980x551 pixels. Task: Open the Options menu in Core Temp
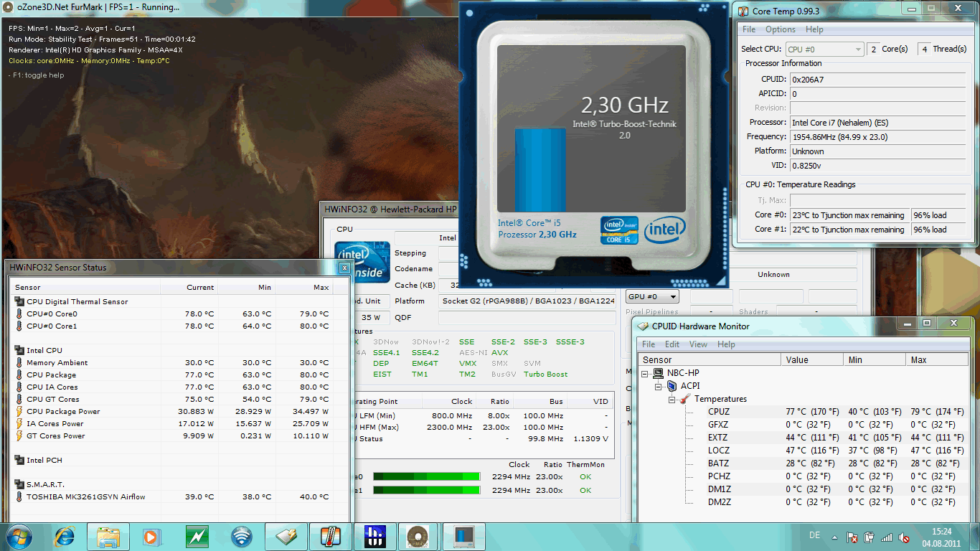click(780, 29)
